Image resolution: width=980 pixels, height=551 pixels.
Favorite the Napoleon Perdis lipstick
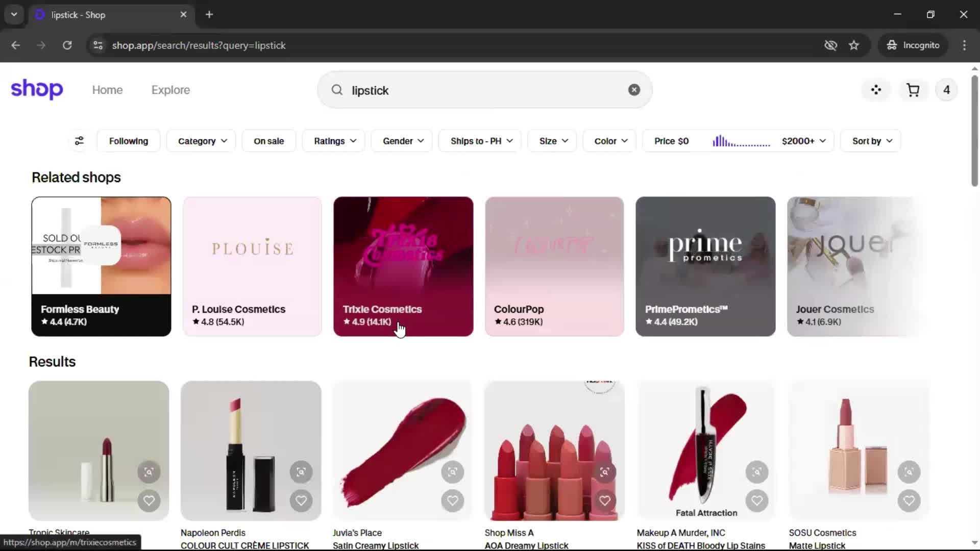coord(301,500)
